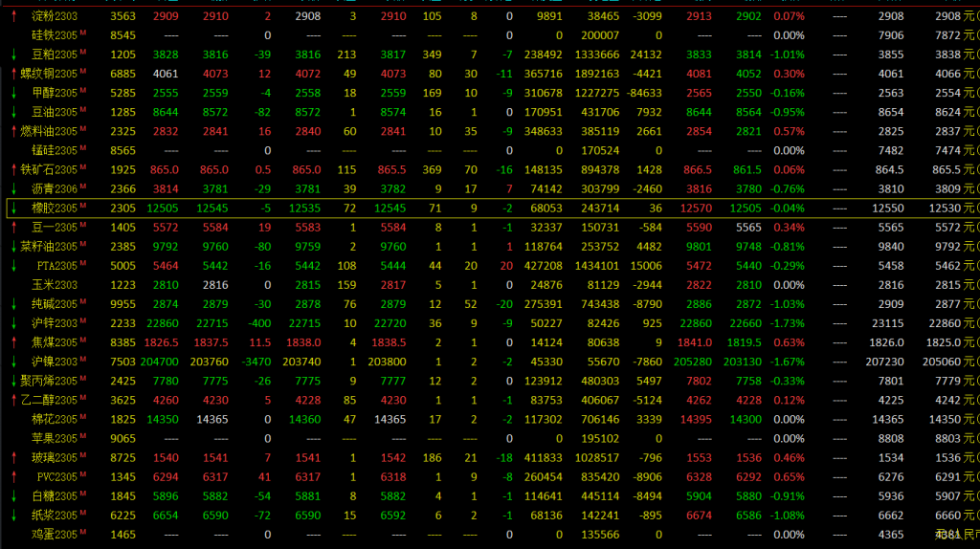Screen dimensions: 980x549
Task: Click the green down arrow beside 沥青2306
Action: [13, 188]
